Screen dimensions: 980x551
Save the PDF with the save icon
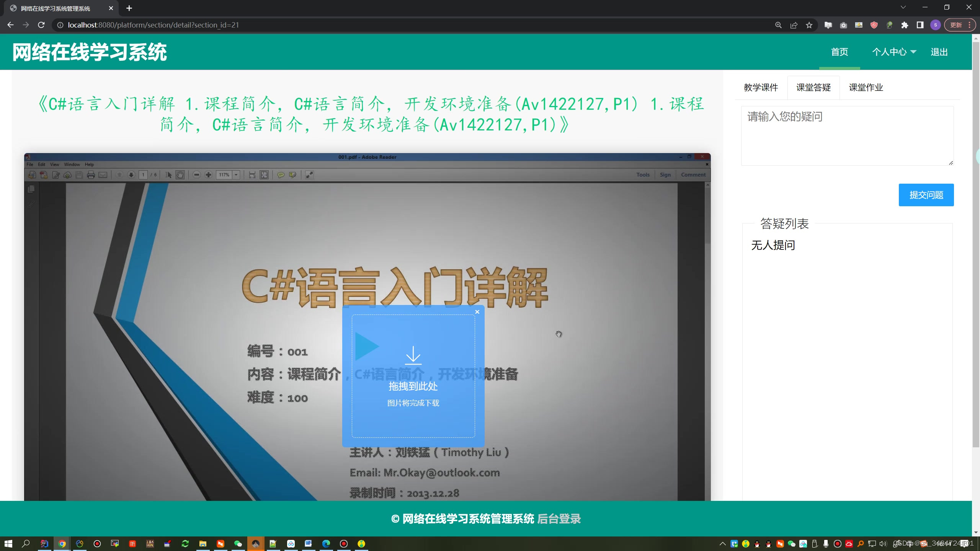[x=79, y=175]
